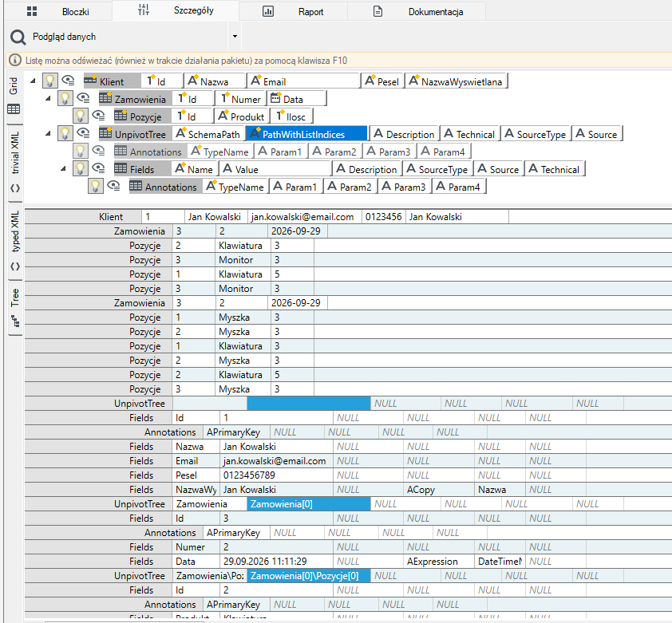Open the Podgląd danych dropdown arrow
Image resolution: width=672 pixels, height=623 pixels.
[x=235, y=37]
